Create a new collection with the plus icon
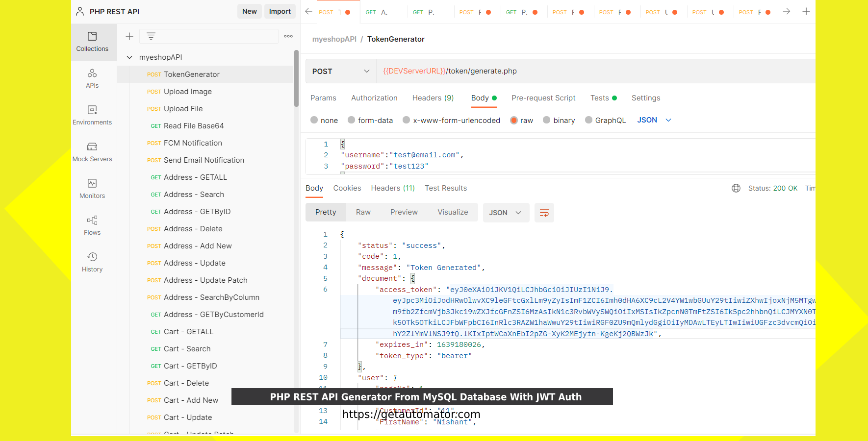 click(x=129, y=36)
